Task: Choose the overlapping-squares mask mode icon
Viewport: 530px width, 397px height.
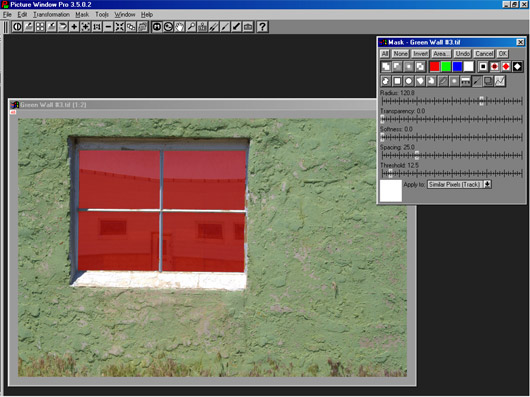Action: [x=420, y=67]
